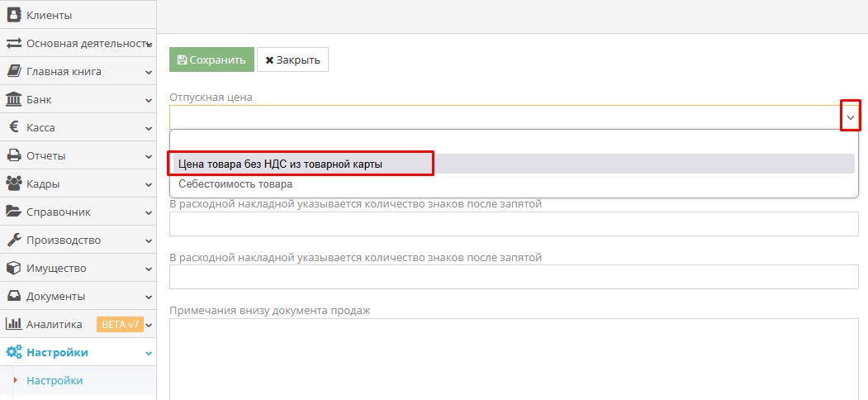Click the Аналитика bar chart icon

pyautogui.click(x=14, y=324)
